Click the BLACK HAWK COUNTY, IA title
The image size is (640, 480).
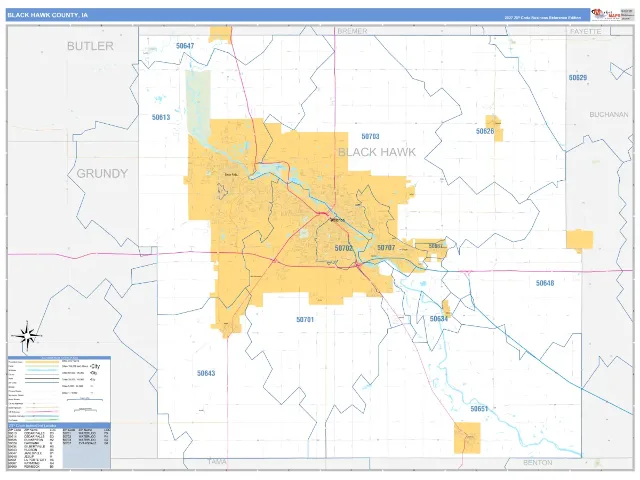(47, 15)
